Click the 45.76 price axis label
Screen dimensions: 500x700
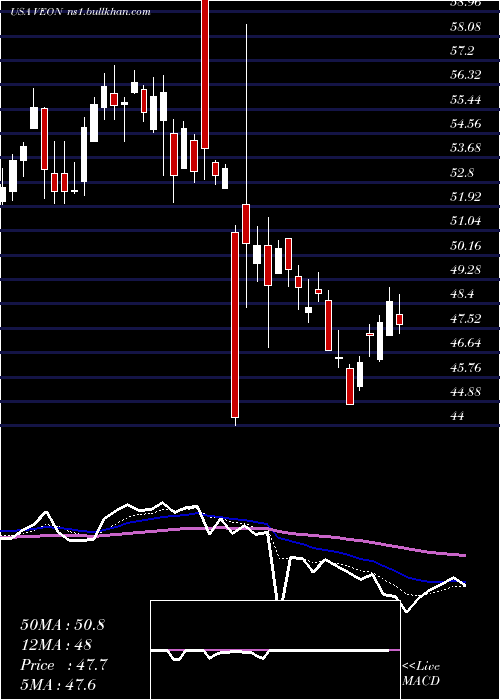click(x=466, y=367)
